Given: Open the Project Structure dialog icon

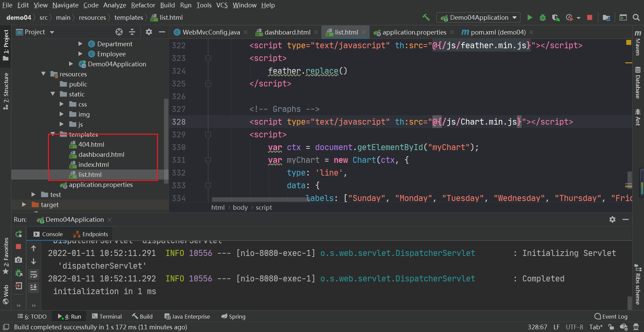Looking at the screenshot, I should (606, 17).
